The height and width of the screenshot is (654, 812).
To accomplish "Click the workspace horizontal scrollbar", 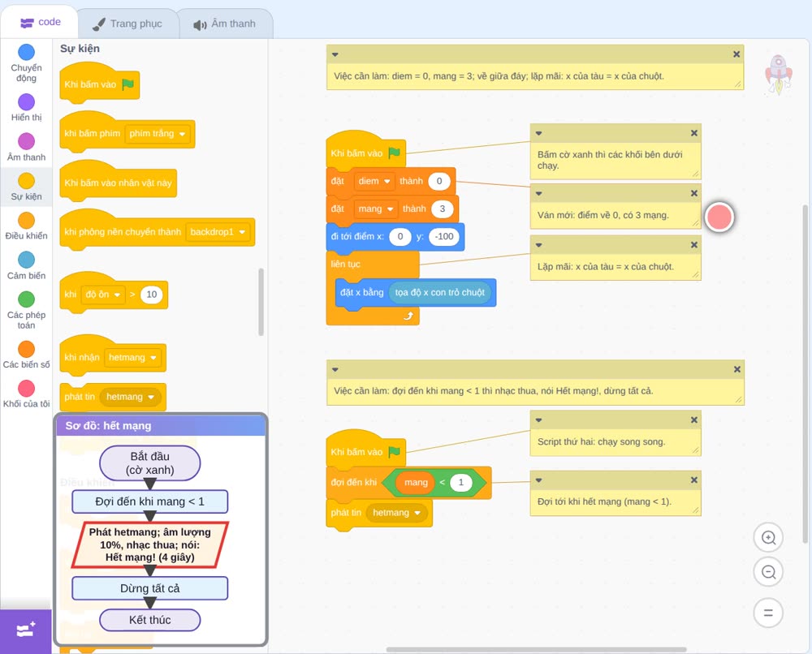I will point(537,649).
